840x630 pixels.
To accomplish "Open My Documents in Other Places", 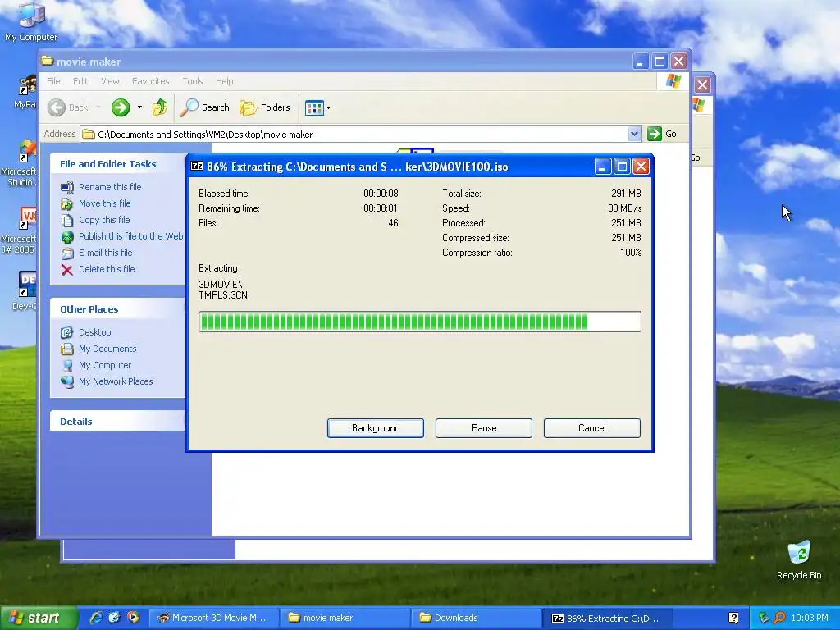I will tap(107, 349).
